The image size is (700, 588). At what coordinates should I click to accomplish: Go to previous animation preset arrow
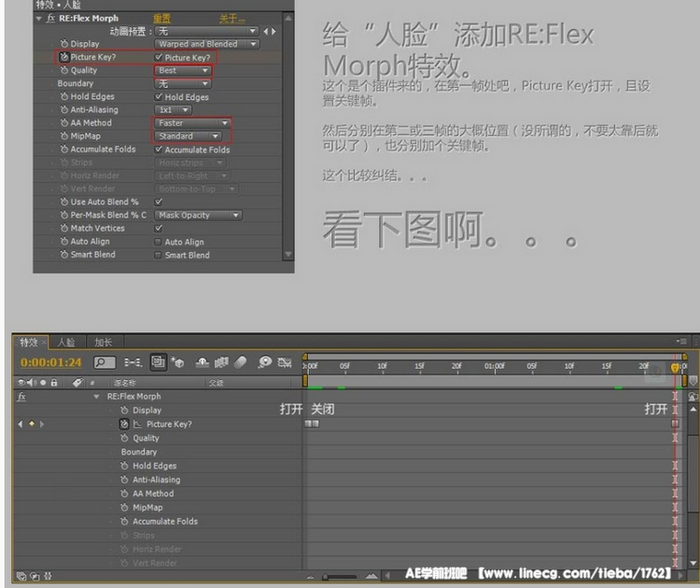tap(266, 31)
